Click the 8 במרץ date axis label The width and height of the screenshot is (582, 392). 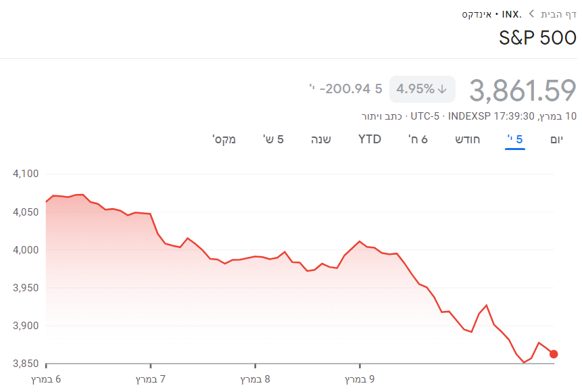tap(256, 379)
